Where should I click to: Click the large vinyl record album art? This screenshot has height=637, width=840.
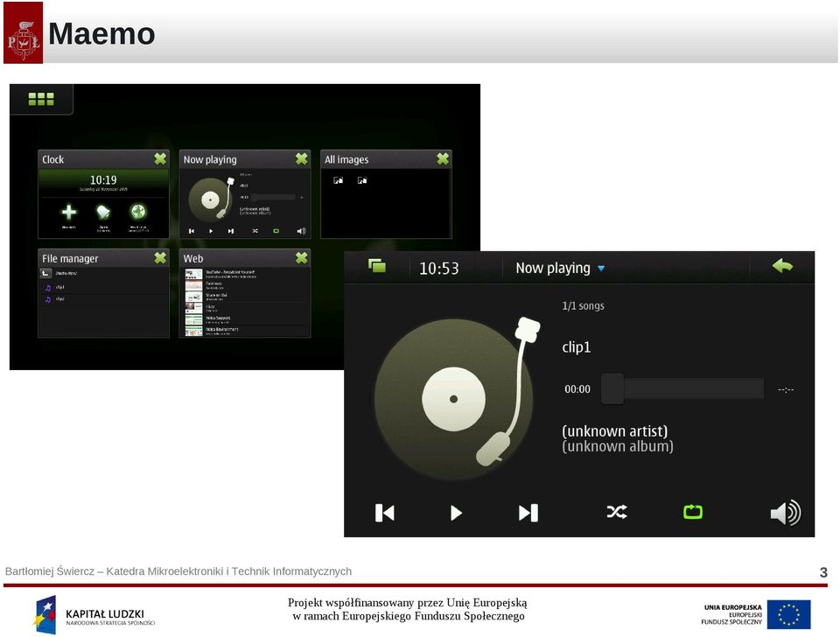pyautogui.click(x=454, y=399)
